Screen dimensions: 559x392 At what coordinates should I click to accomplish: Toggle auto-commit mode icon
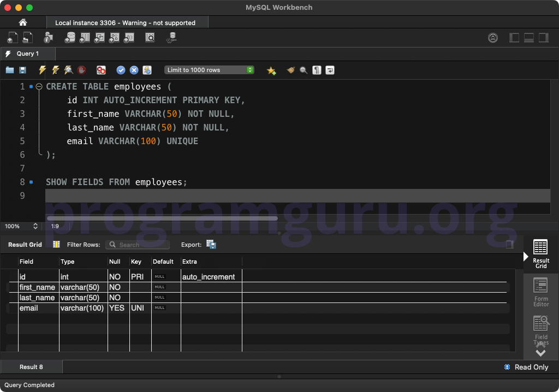tap(147, 70)
